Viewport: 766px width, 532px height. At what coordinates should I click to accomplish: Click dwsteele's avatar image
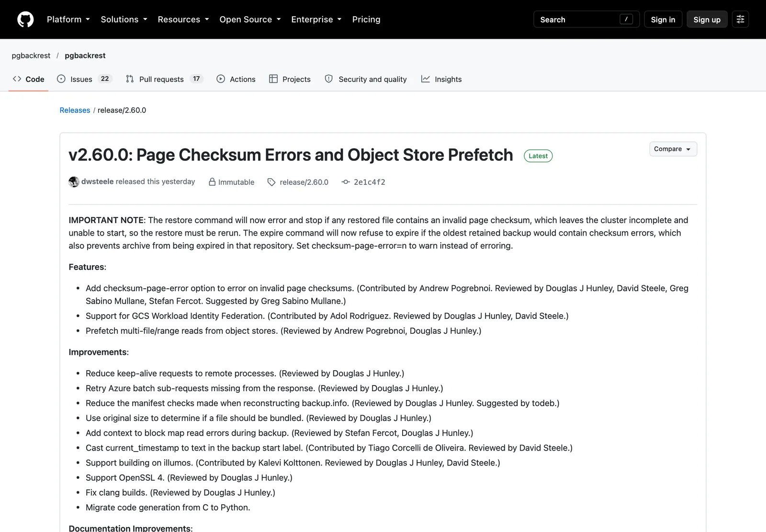click(x=74, y=182)
